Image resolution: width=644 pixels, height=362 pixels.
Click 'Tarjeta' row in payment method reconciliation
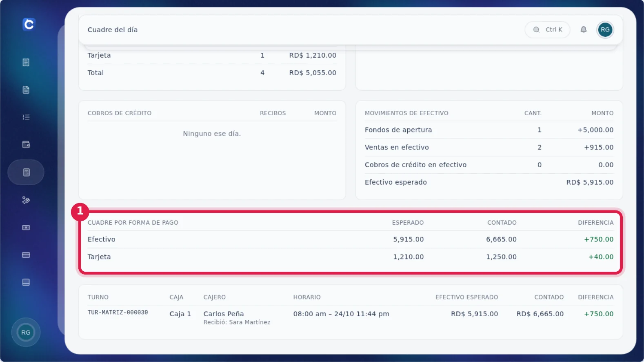pyautogui.click(x=350, y=257)
